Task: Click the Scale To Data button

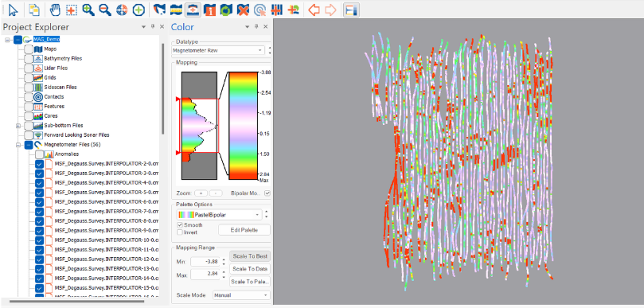Action: (250, 269)
